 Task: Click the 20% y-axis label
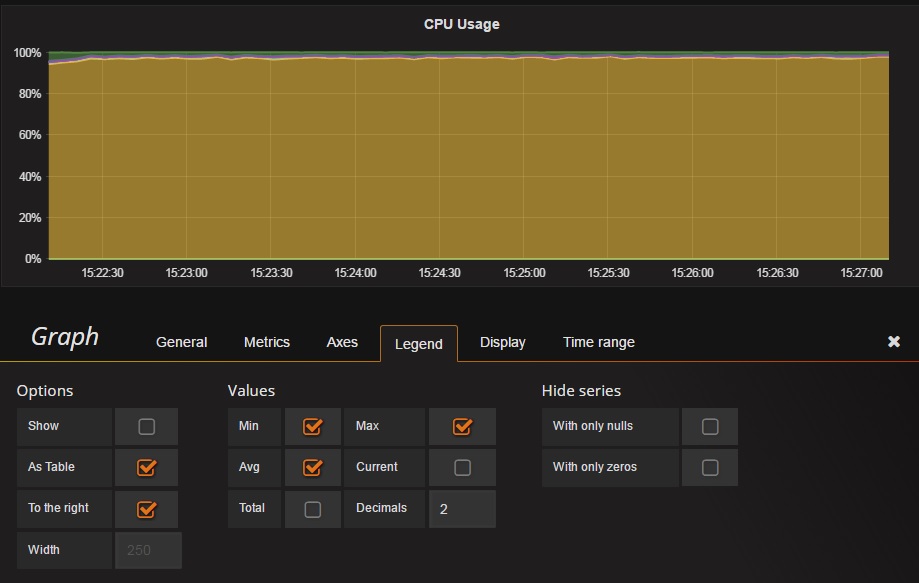[30, 217]
